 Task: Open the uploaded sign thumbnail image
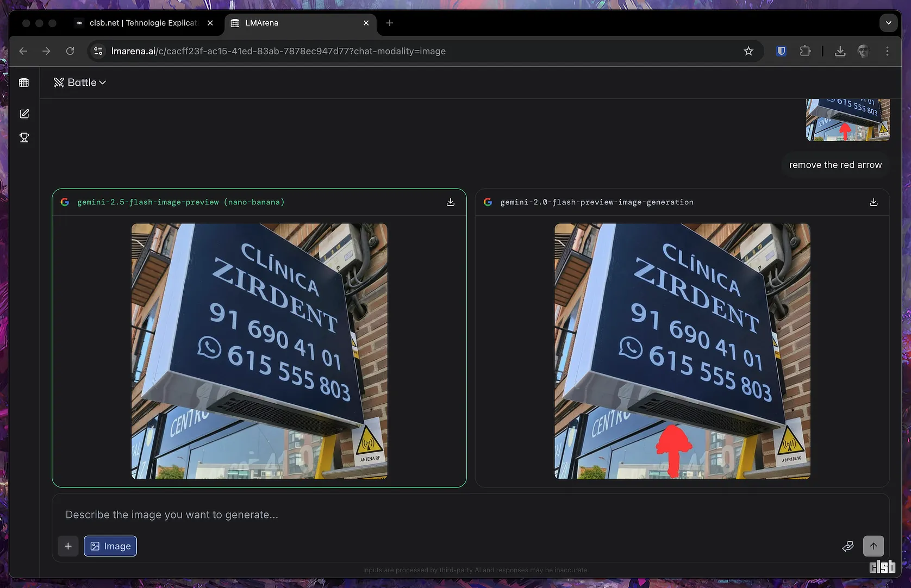point(847,120)
